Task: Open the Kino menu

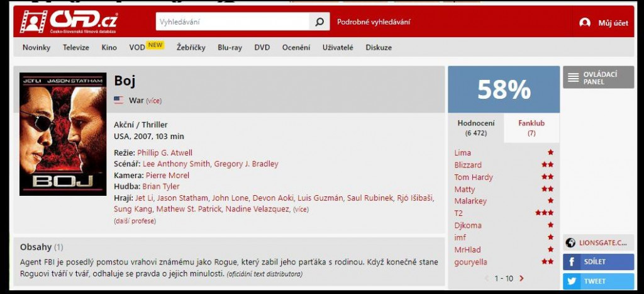Action: coord(109,47)
